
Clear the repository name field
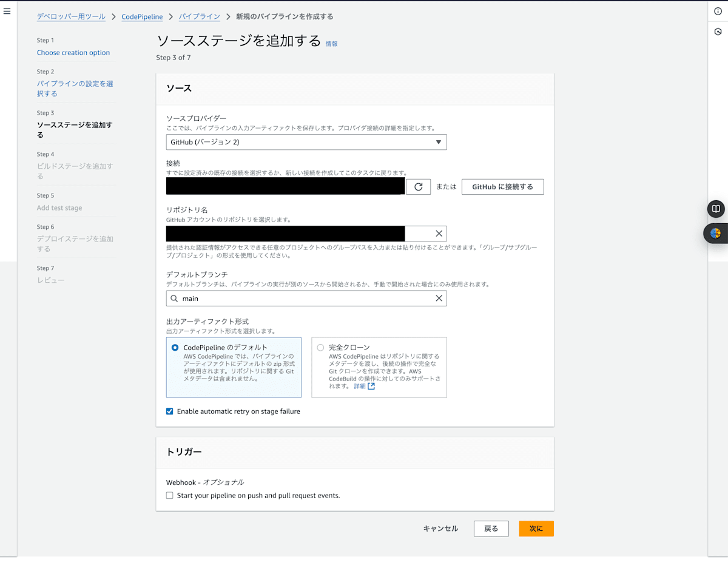pos(439,234)
